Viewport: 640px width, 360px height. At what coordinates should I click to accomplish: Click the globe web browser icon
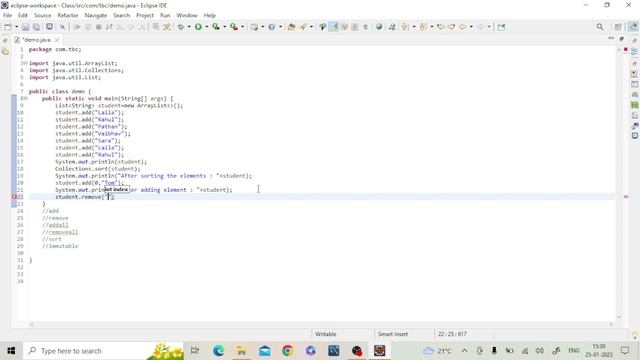pos(379,27)
